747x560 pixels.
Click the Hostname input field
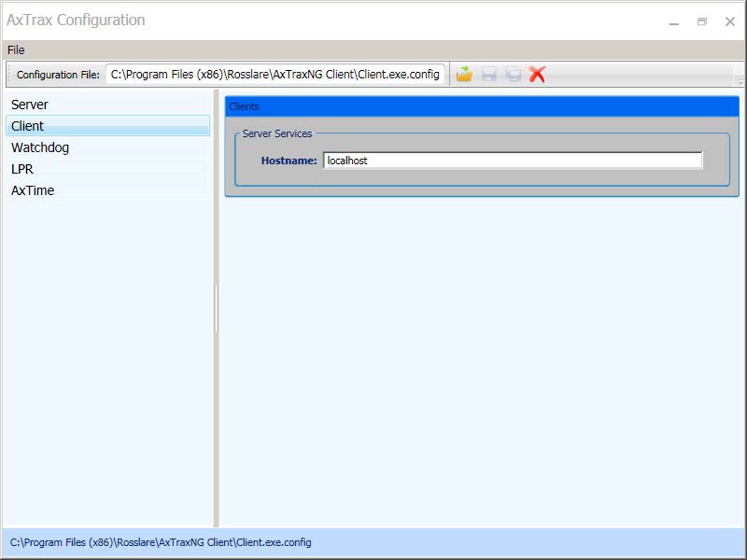[513, 161]
